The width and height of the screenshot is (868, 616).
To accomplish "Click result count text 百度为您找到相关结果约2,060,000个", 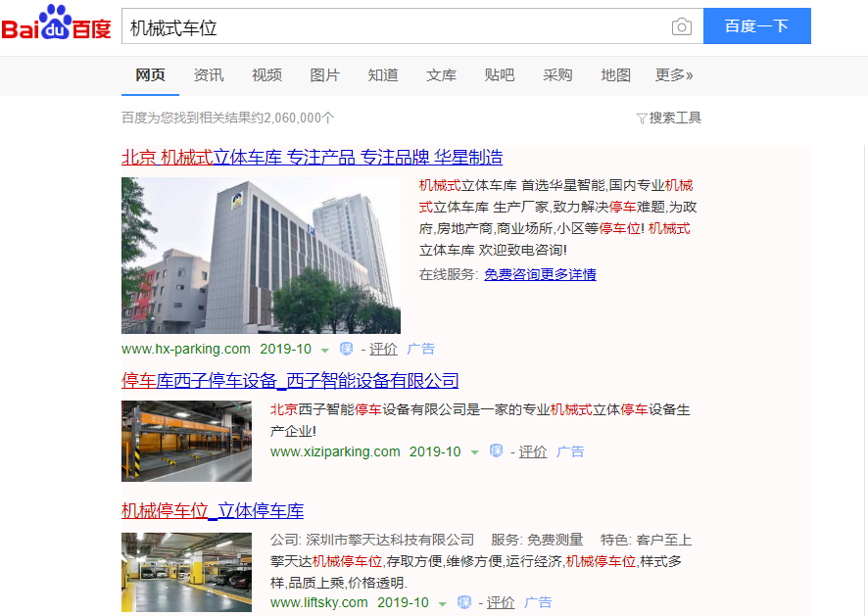I will click(228, 118).
